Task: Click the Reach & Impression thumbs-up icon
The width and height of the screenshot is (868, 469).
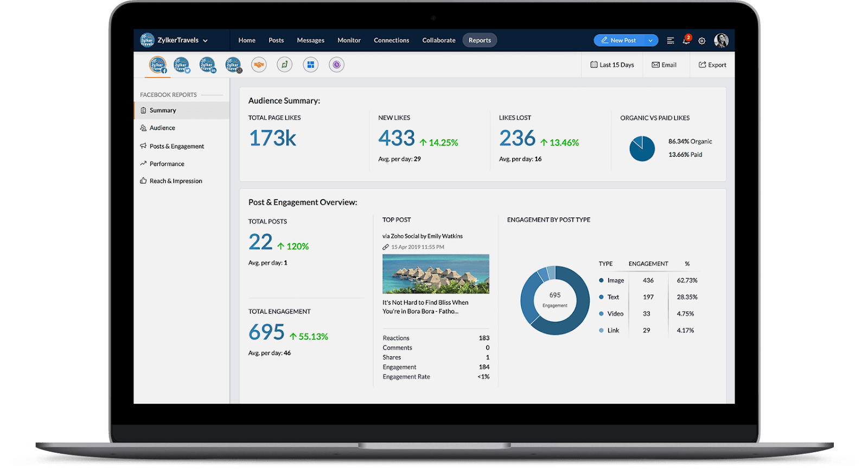Action: point(143,181)
